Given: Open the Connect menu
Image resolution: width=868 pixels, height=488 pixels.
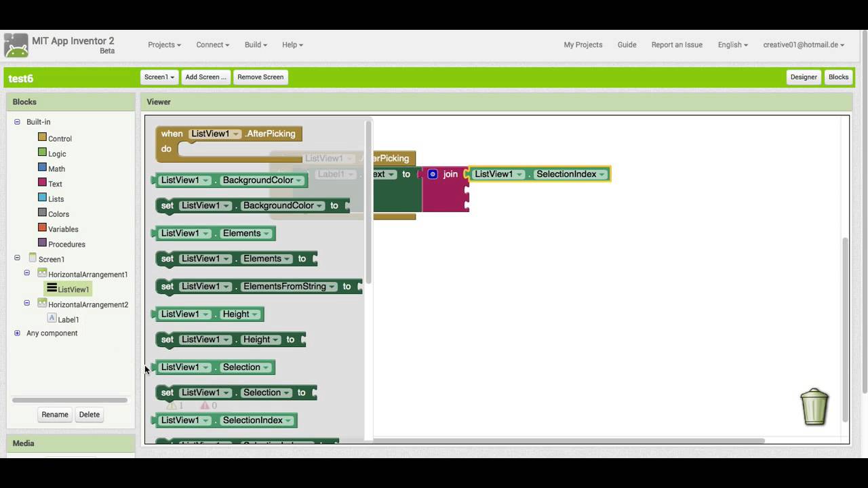Looking at the screenshot, I should [x=213, y=45].
